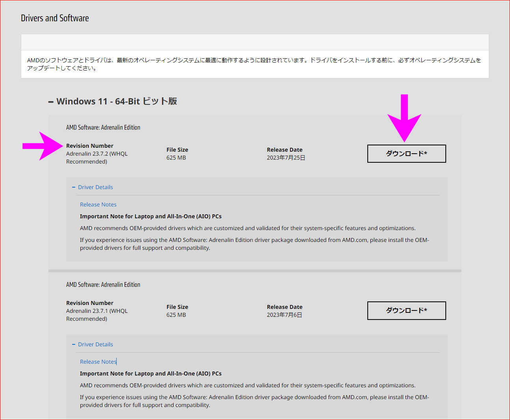Image resolution: width=510 pixels, height=420 pixels.
Task: Click the first AMD Software: Adrenalin Edition title
Action: (103, 128)
